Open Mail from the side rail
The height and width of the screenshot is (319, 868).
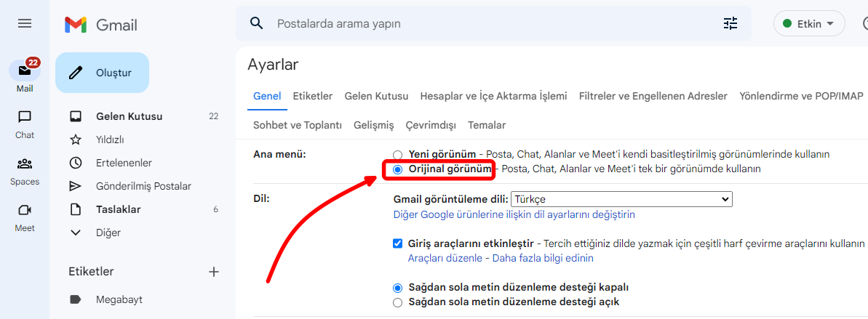[25, 71]
